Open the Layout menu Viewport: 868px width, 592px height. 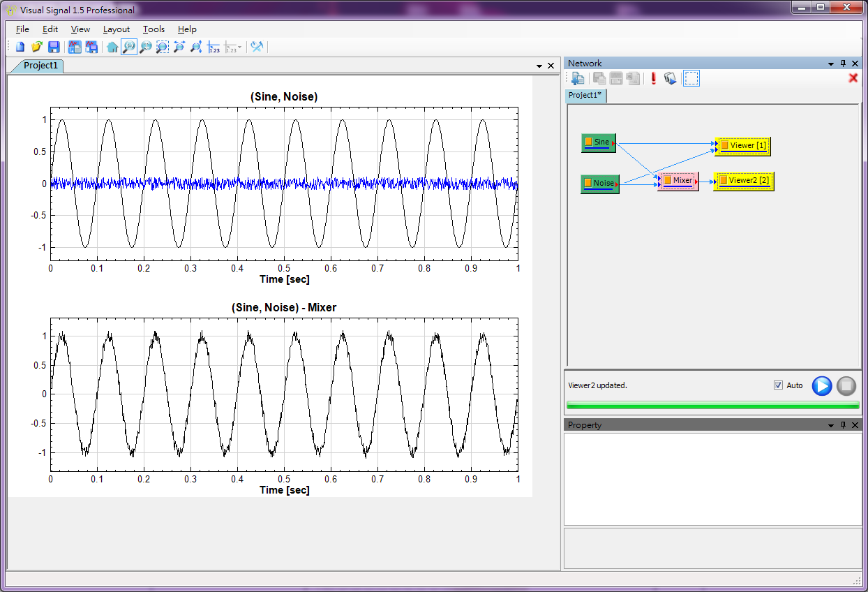pos(116,29)
